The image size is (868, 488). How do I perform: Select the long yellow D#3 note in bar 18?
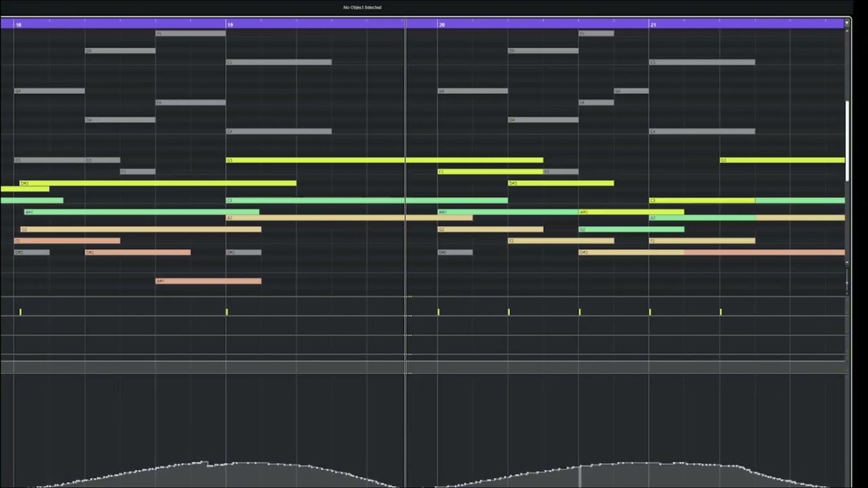[x=158, y=183]
